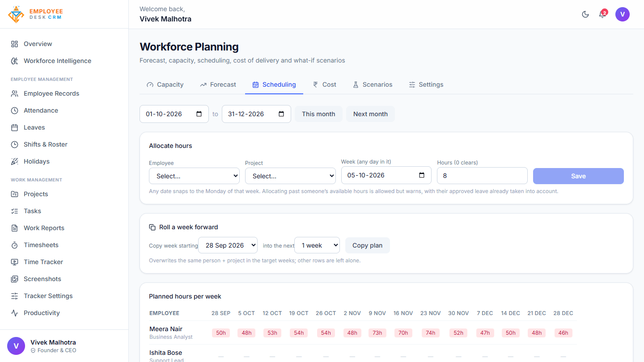Expand the Employee select dropdown
Viewport: 644px width, 362px height.
coord(194,176)
